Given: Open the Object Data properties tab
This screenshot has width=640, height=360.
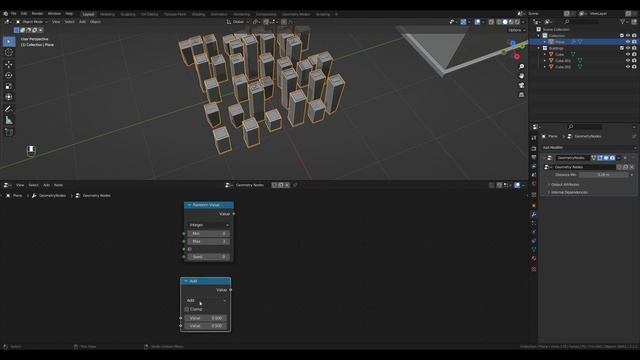Looking at the screenshot, I should click(x=533, y=249).
